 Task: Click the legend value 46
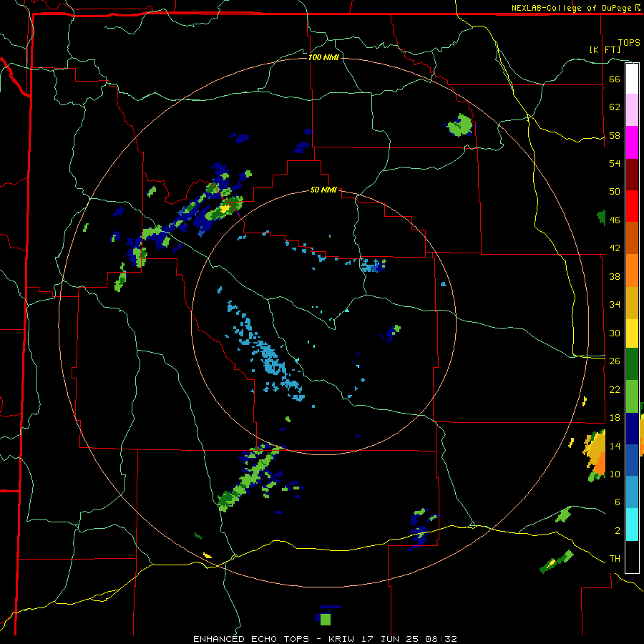pos(615,220)
